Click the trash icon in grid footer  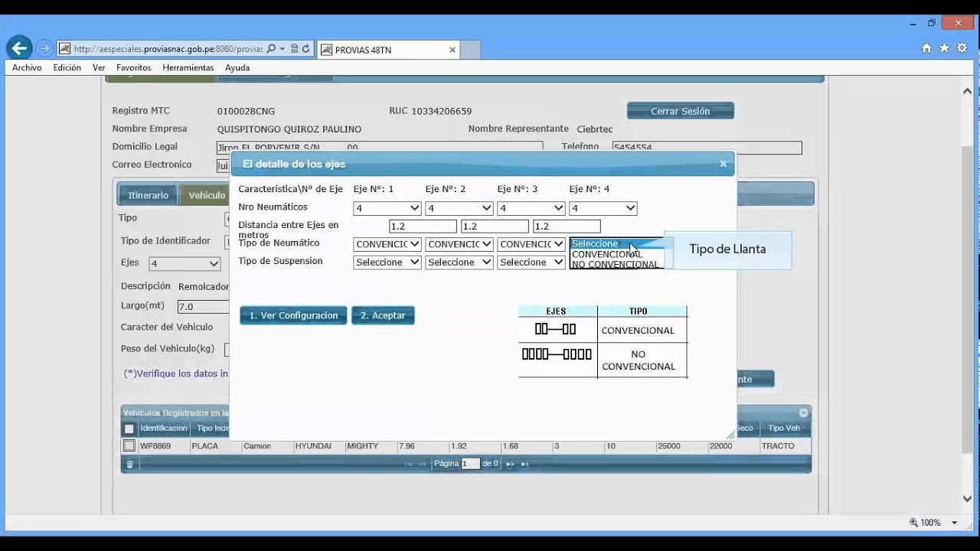(x=129, y=464)
